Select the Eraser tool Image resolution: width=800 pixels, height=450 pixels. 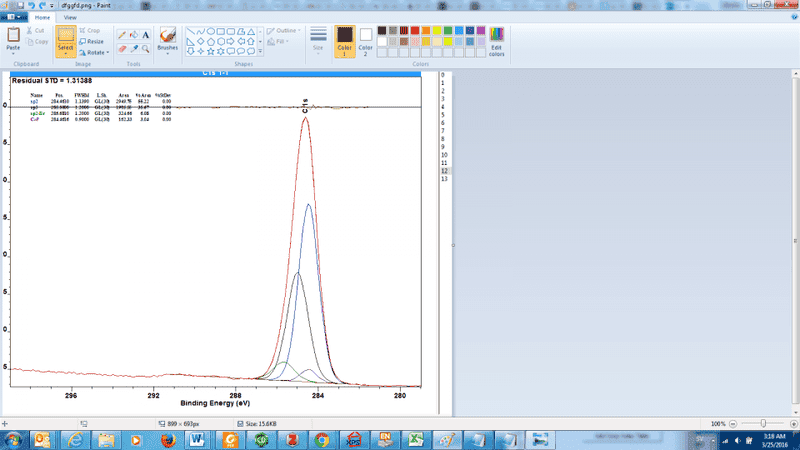[x=122, y=49]
